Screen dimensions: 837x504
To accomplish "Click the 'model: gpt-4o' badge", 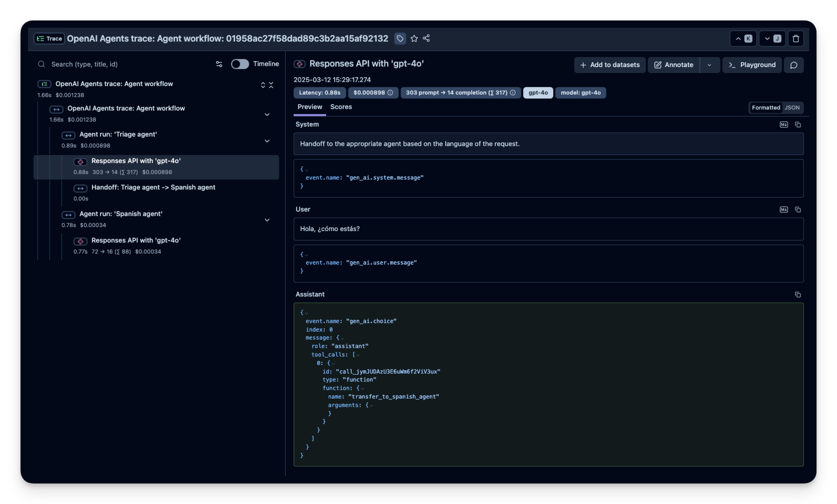I will point(581,93).
